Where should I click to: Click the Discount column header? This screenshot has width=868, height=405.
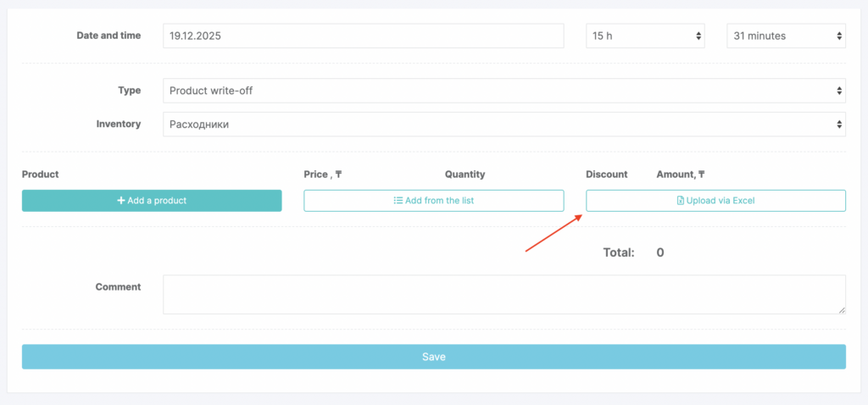(606, 175)
